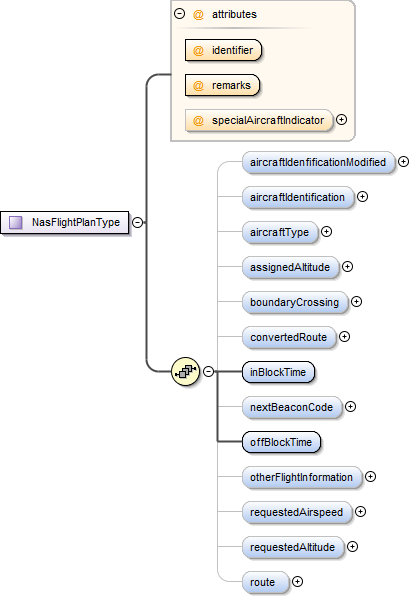Collapse the sequence compositor children

(209, 371)
